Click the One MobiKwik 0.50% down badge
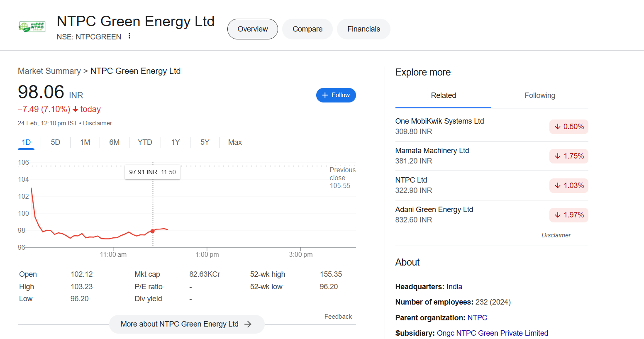Image resolution: width=644 pixels, height=339 pixels. (x=569, y=127)
